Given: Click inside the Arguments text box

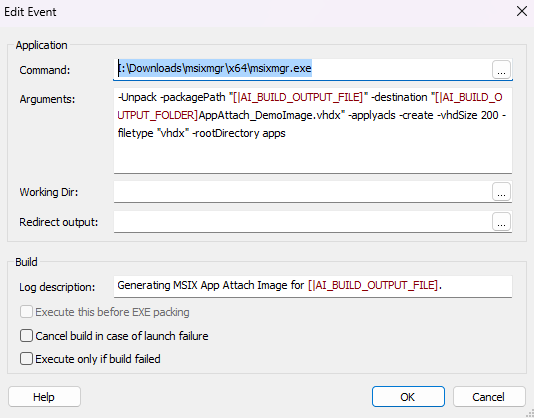Looking at the screenshot, I should 313,130.
